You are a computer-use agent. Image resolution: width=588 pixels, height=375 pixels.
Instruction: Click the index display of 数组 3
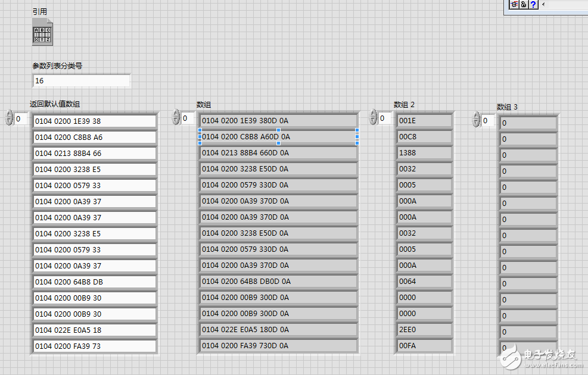pyautogui.click(x=489, y=121)
